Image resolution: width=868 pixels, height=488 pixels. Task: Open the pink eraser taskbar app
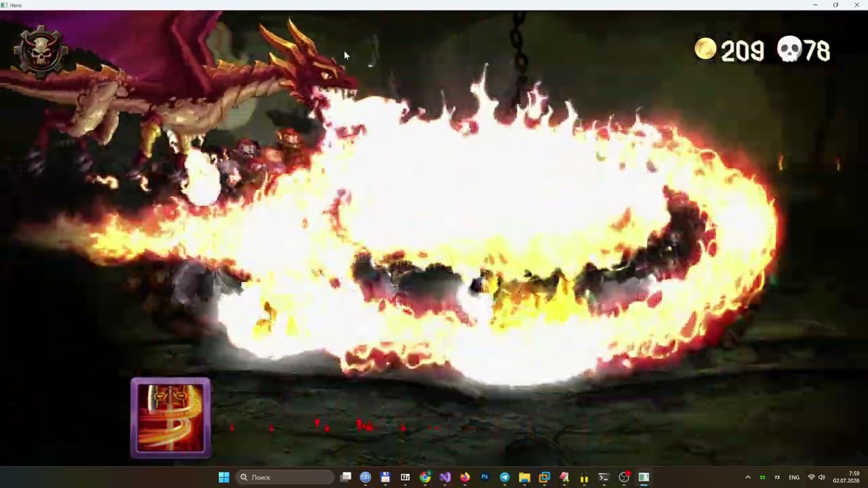(564, 477)
